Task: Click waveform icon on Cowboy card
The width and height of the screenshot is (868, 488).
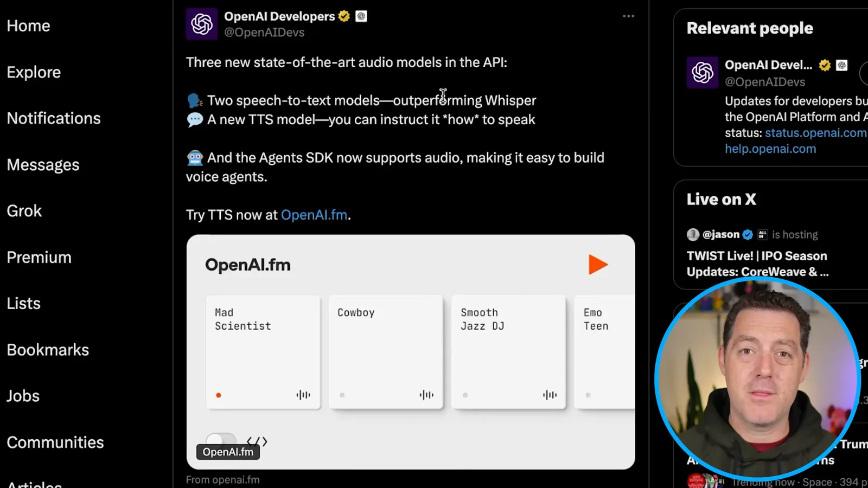Action: coord(426,395)
